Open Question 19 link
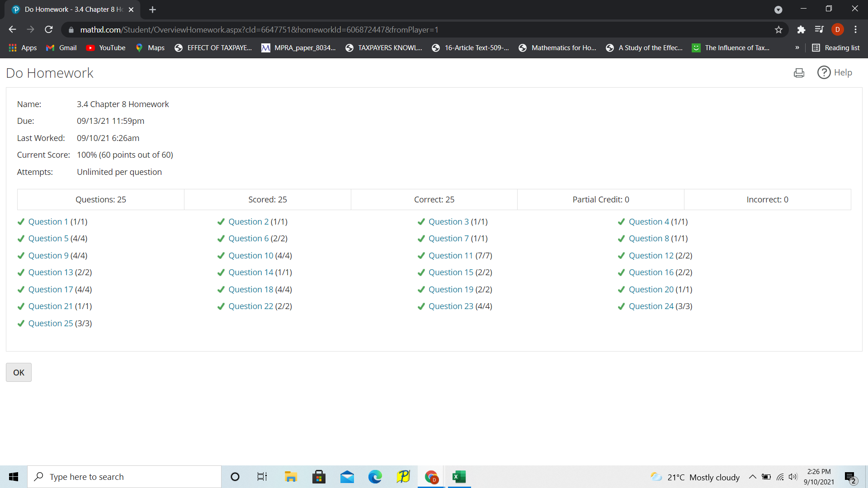The width and height of the screenshot is (868, 488). pyautogui.click(x=451, y=290)
